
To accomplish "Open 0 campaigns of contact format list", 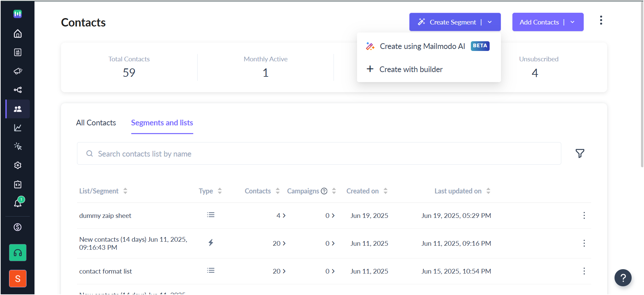I will point(330,271).
